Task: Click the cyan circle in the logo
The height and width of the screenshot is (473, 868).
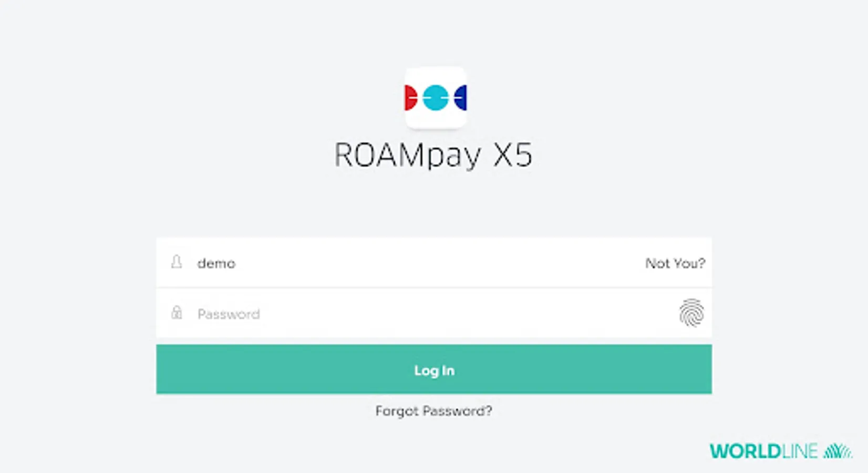Action: tap(436, 98)
